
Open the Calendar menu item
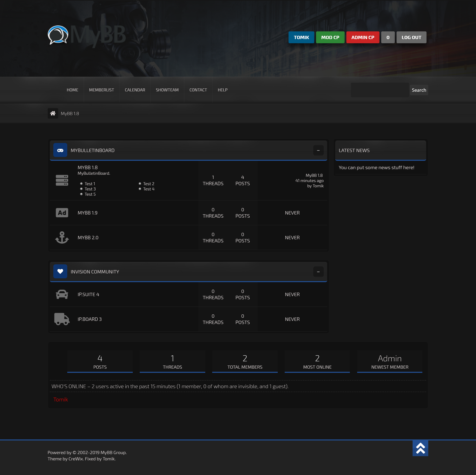pyautogui.click(x=135, y=90)
